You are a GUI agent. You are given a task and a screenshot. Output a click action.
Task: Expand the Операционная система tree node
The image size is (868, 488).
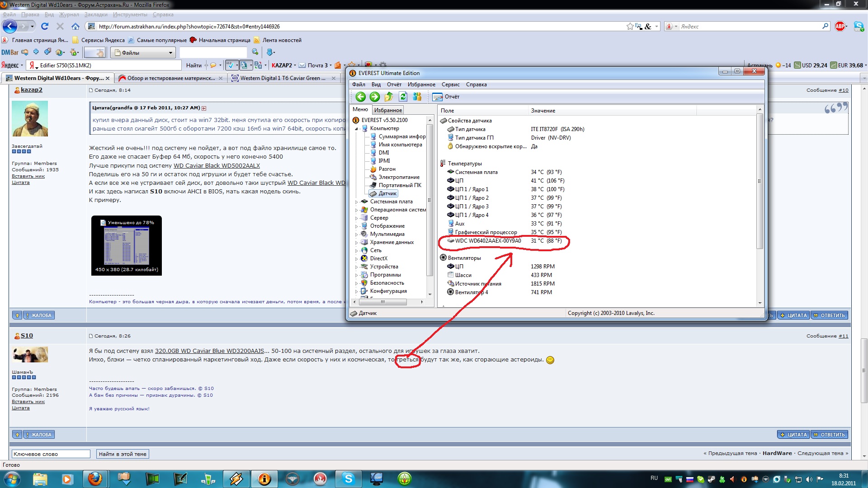pos(356,210)
